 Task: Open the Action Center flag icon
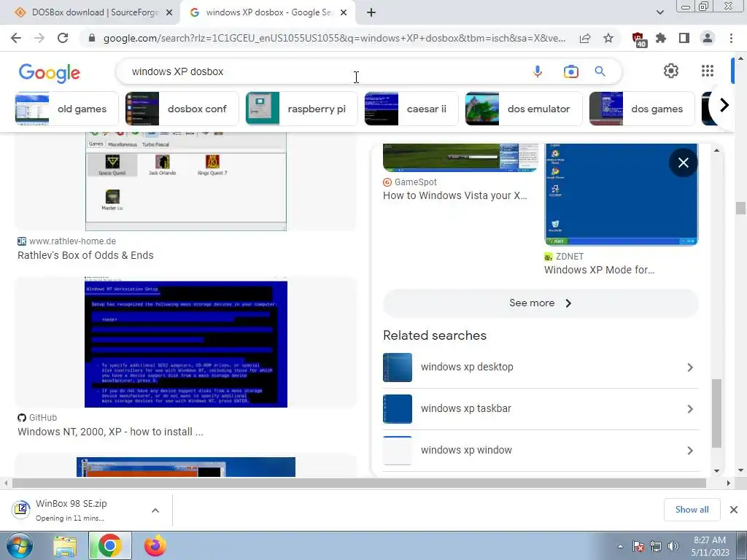pyautogui.click(x=638, y=546)
